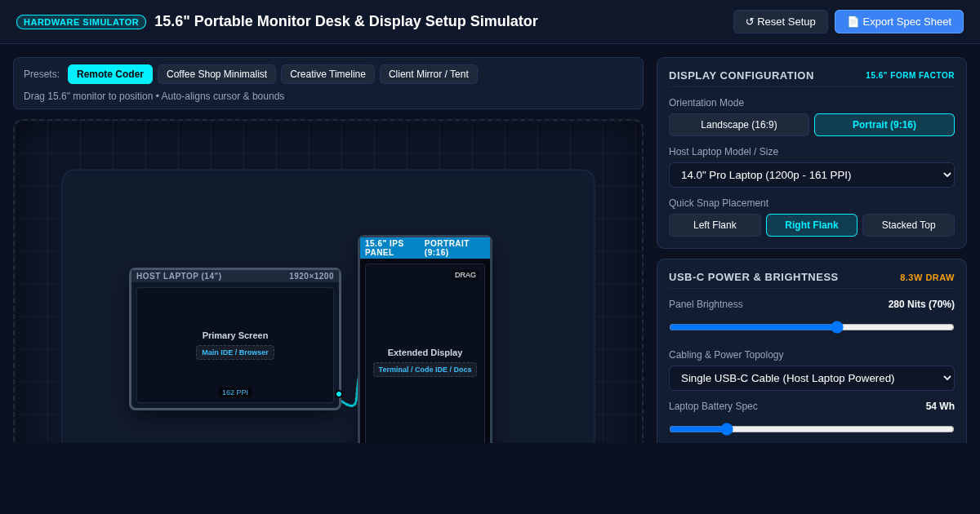The image size is (980, 514).
Task: Pick the Client Mirror / Tent preset
Action: pos(429,74)
